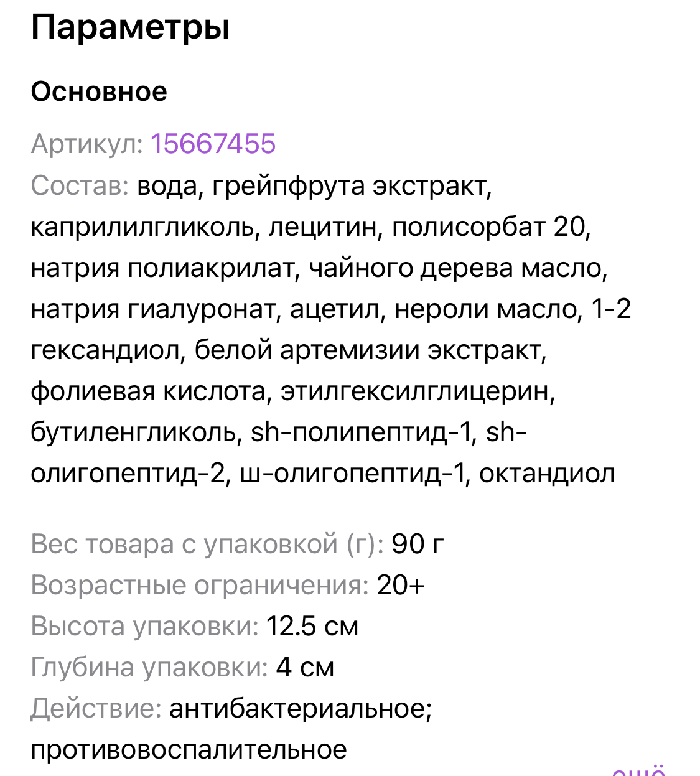This screenshot has width=700, height=776.
Task: Click the 'Возрастные ограничения:' label
Action: click(200, 585)
